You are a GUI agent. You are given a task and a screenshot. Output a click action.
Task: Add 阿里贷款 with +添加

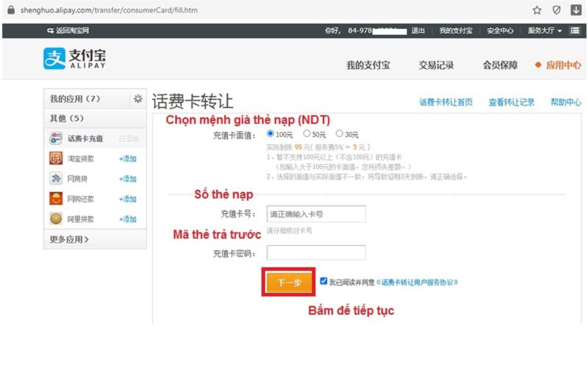[128, 219]
